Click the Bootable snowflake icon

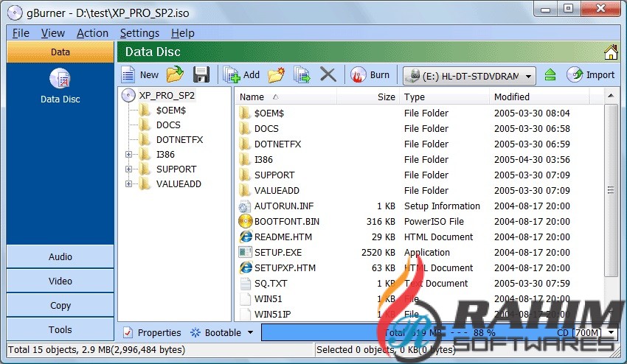tap(195, 332)
